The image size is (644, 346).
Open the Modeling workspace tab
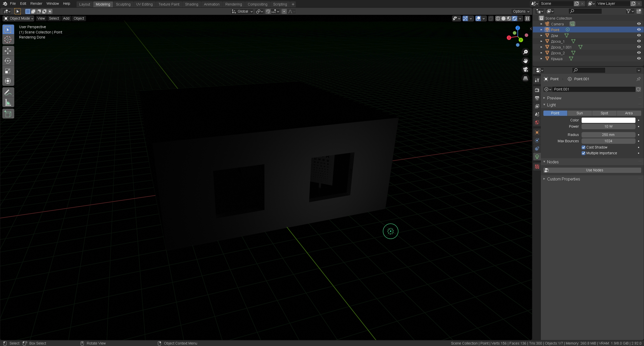[x=103, y=4]
